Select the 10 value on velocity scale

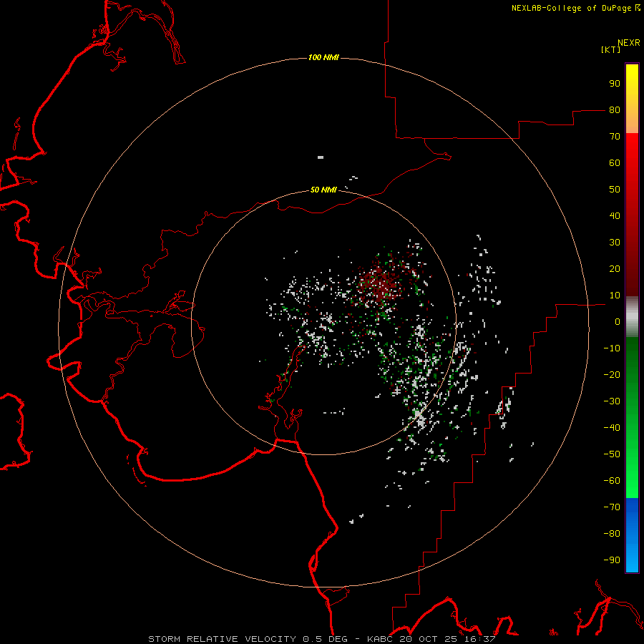615,296
